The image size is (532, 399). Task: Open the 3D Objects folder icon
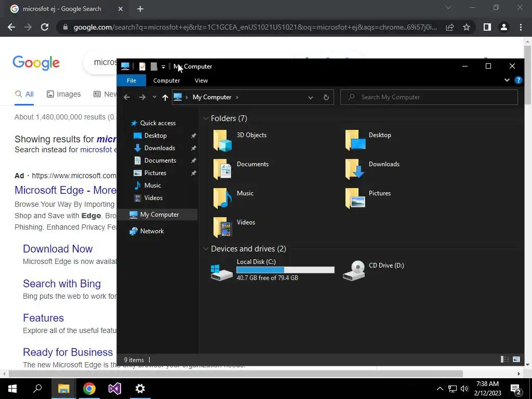coord(222,140)
